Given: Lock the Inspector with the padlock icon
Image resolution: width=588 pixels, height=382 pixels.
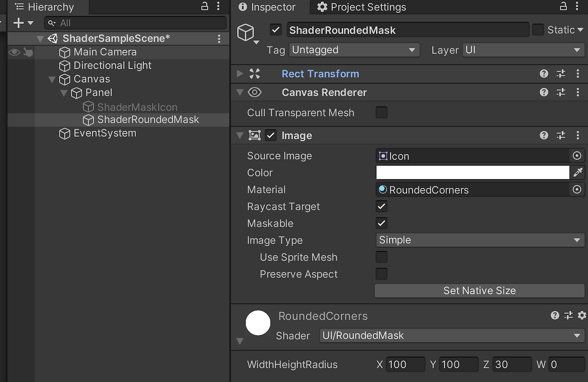Looking at the screenshot, I should click(563, 6).
